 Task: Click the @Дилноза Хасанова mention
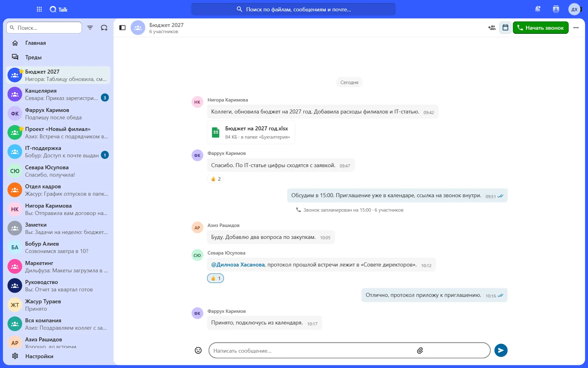[x=238, y=265]
